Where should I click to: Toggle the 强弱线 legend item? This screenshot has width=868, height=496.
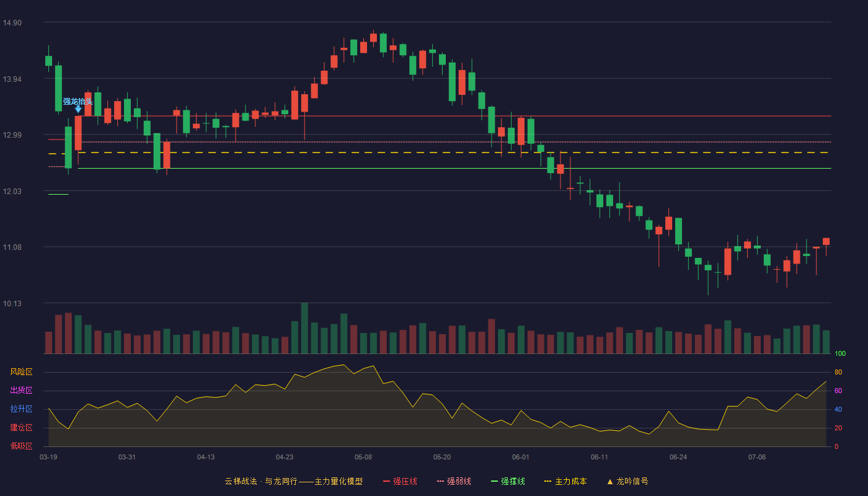click(x=454, y=481)
